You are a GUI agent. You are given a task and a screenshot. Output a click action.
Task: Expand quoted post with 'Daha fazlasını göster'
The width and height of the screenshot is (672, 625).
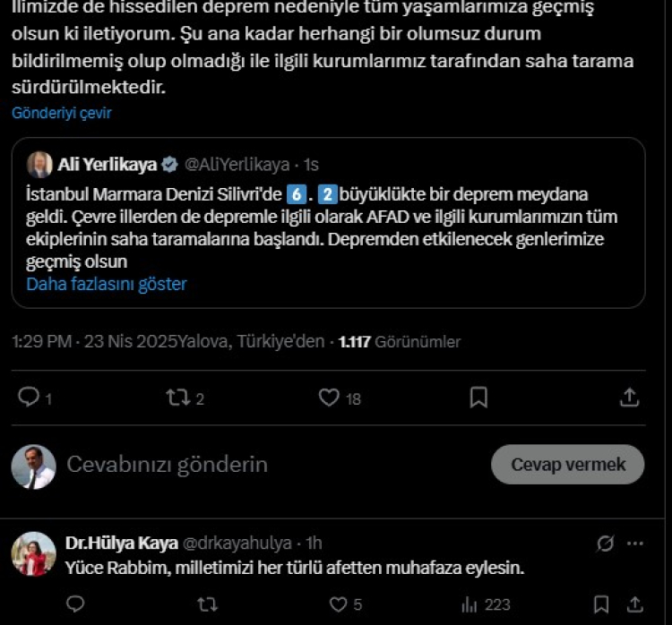[107, 284]
